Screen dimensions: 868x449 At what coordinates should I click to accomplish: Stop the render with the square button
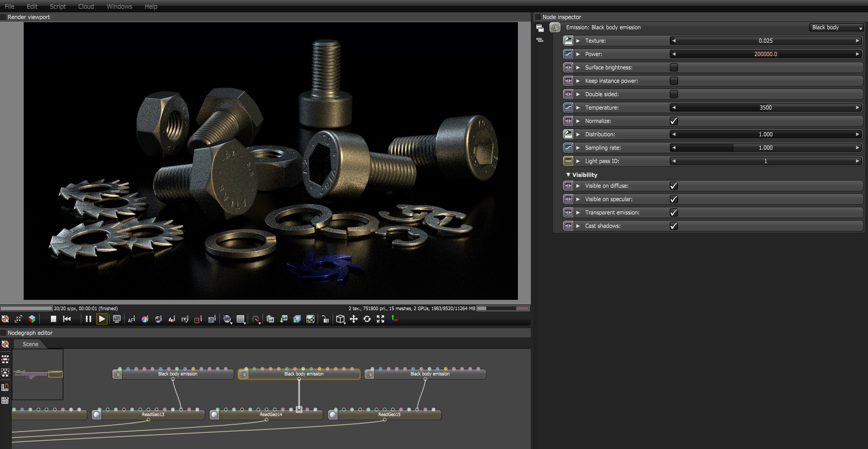[x=53, y=319]
